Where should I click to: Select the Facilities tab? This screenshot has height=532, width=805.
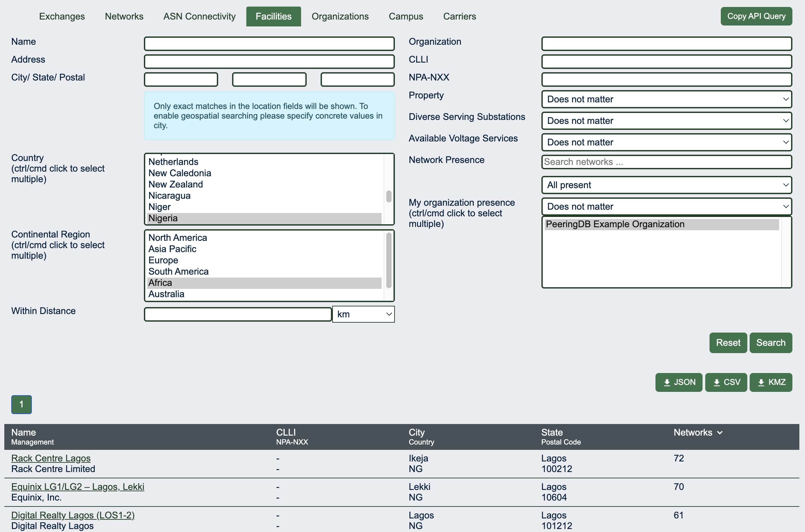click(x=273, y=16)
